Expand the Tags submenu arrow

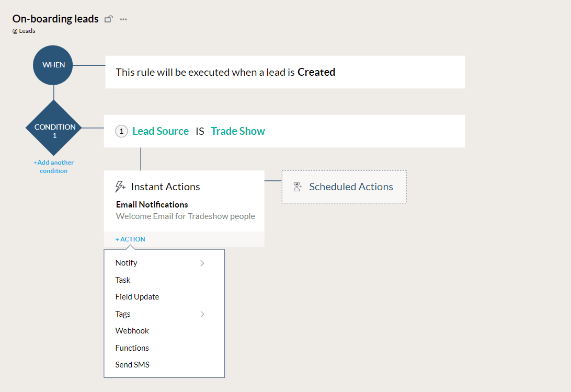[202, 314]
